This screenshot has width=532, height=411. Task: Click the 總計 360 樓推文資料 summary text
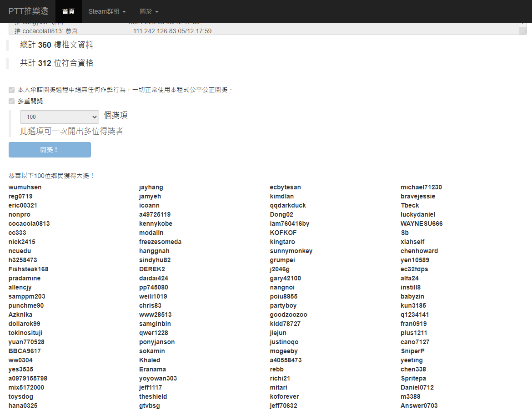[57, 45]
